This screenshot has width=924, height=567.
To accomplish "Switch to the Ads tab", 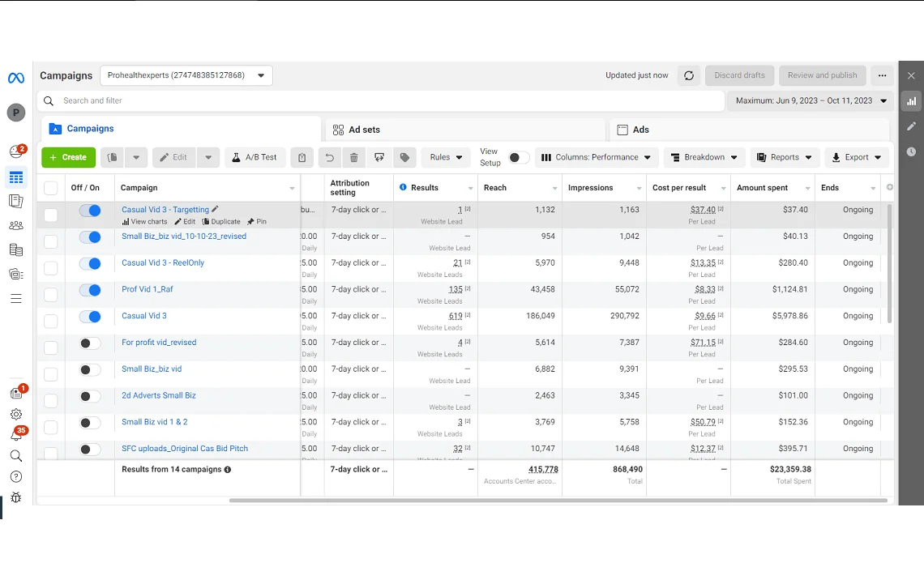I will coord(640,130).
